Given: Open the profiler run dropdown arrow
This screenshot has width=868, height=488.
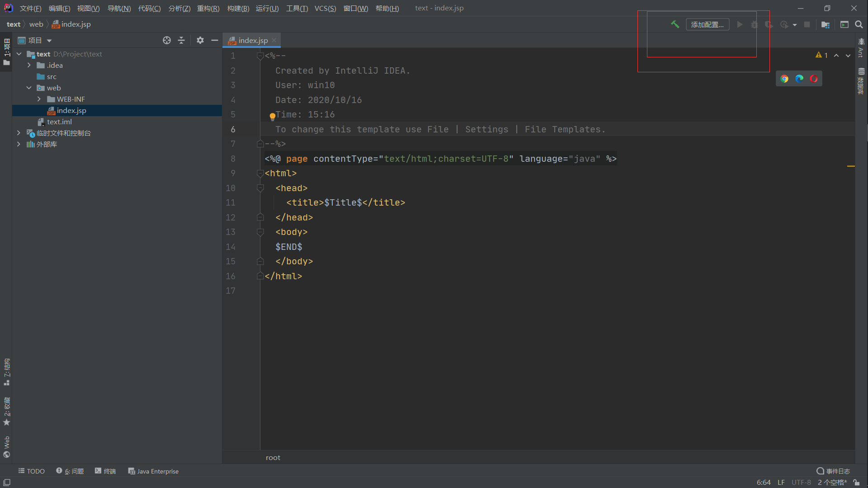Looking at the screenshot, I should (x=795, y=25).
